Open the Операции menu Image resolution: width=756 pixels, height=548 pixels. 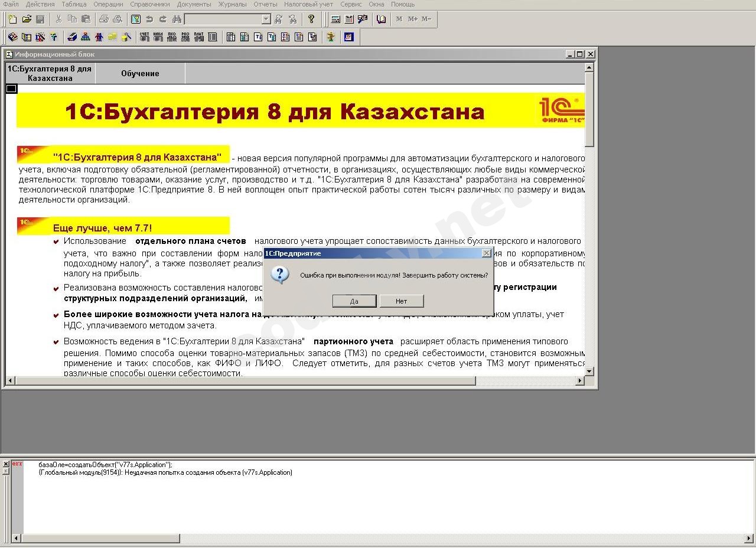(108, 4)
